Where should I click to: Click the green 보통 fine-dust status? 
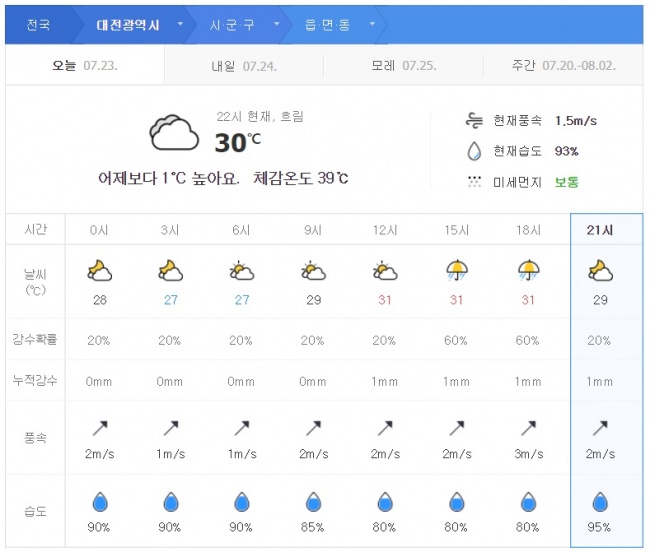566,182
